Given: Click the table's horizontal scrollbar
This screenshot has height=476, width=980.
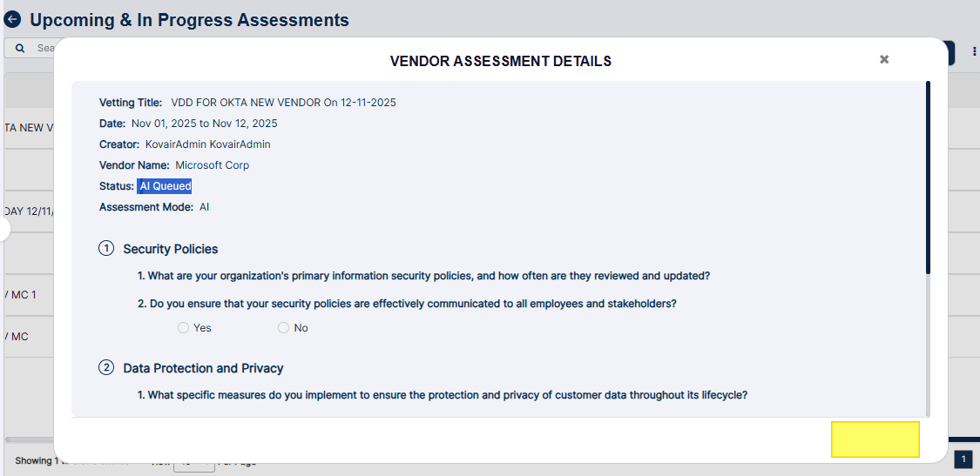Looking at the screenshot, I should [x=30, y=439].
